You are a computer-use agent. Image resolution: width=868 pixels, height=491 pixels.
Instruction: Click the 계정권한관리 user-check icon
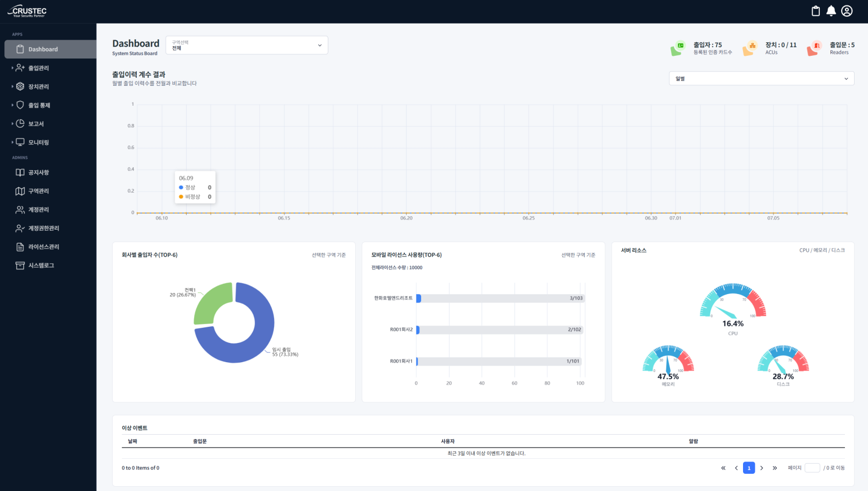20,228
